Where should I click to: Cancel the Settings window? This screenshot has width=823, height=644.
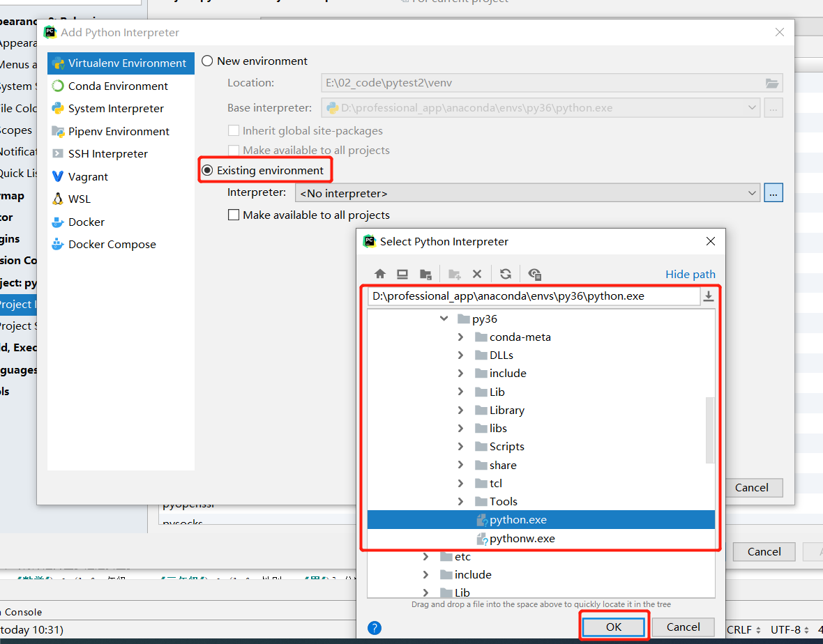[764, 552]
